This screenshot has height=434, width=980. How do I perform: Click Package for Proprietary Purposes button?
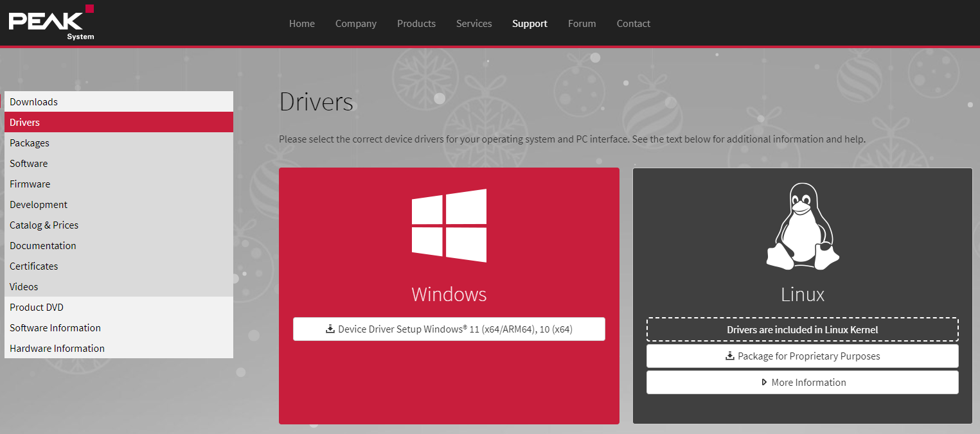pyautogui.click(x=803, y=356)
